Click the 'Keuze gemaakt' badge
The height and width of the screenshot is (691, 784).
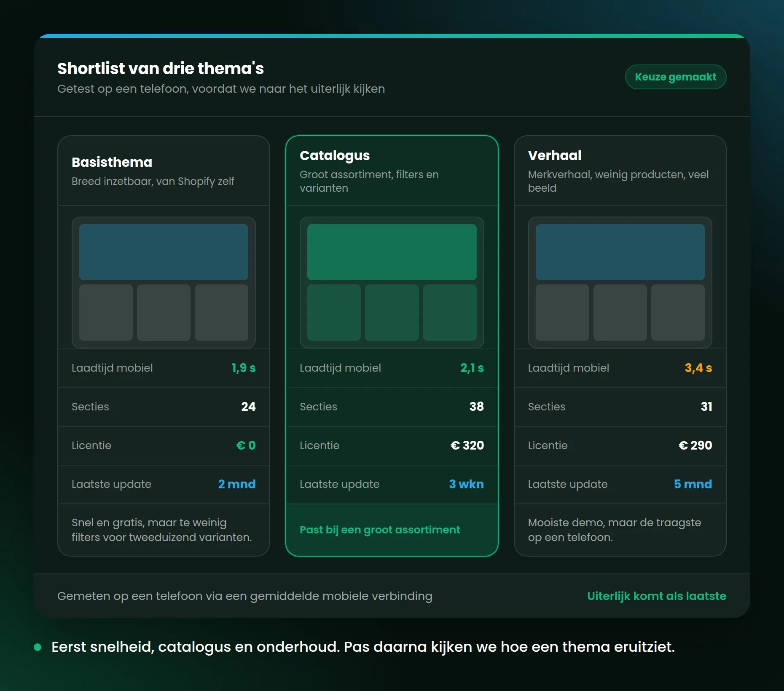point(675,77)
